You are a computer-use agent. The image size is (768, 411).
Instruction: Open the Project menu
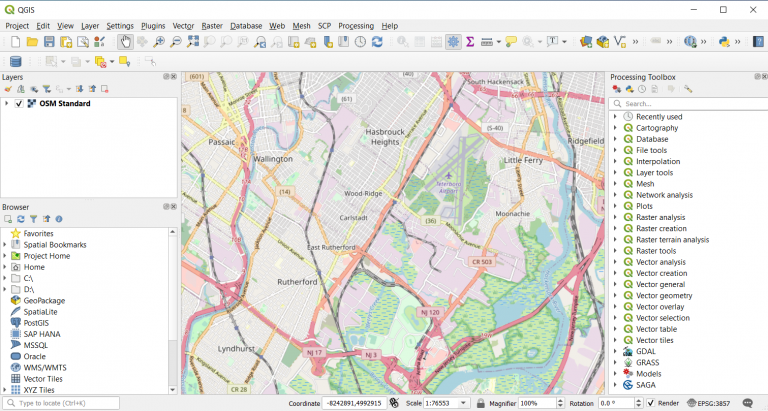pos(17,26)
